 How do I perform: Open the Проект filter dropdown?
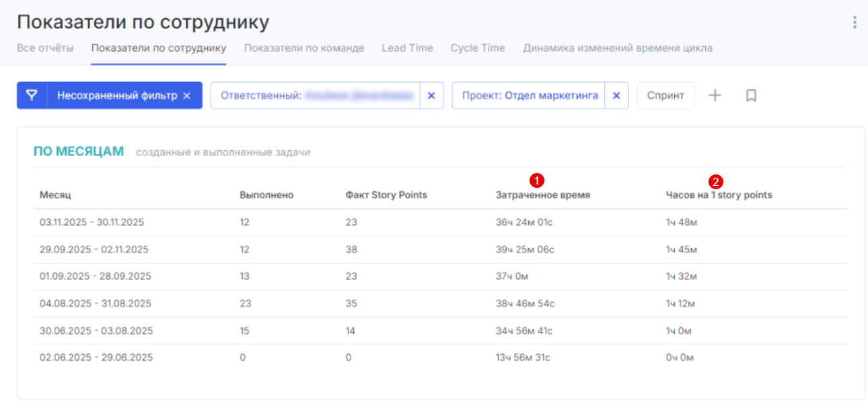(x=529, y=96)
